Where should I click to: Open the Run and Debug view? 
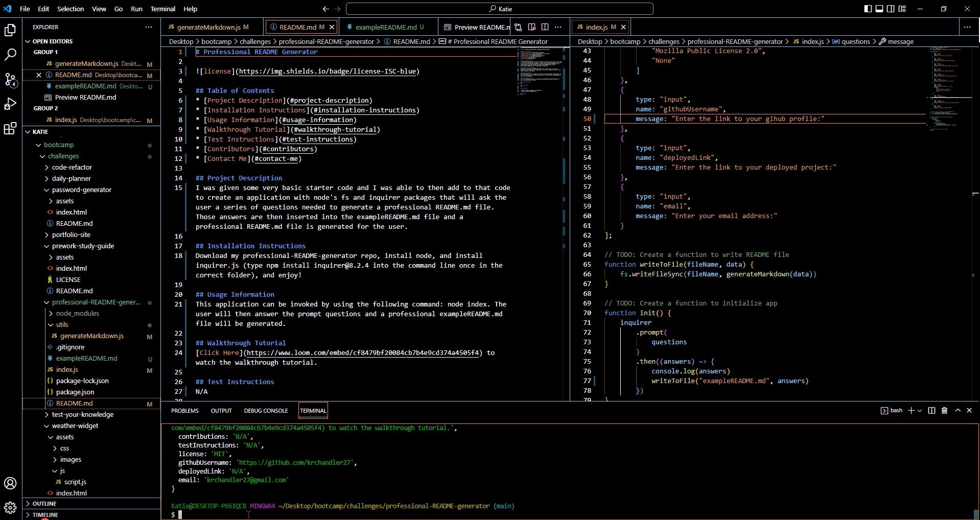tap(10, 104)
